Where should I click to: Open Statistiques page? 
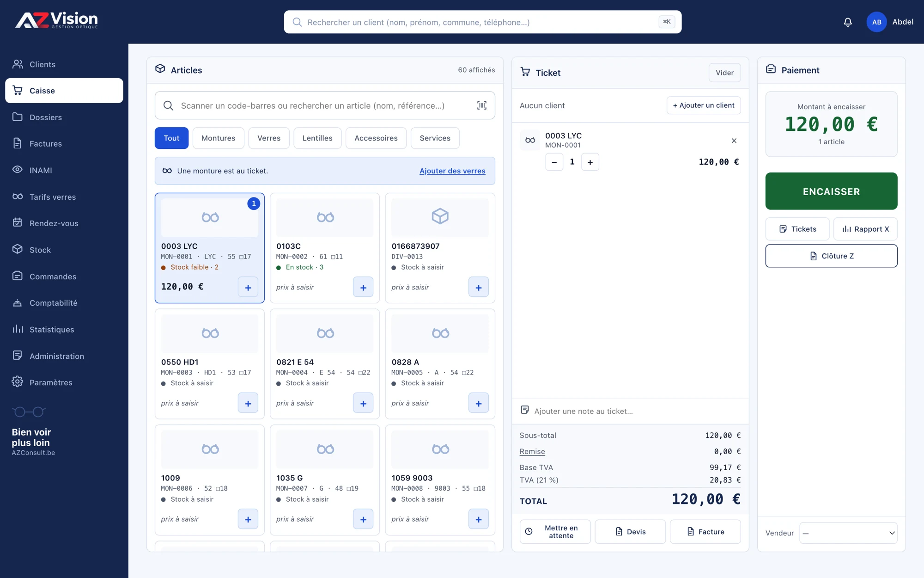64,329
